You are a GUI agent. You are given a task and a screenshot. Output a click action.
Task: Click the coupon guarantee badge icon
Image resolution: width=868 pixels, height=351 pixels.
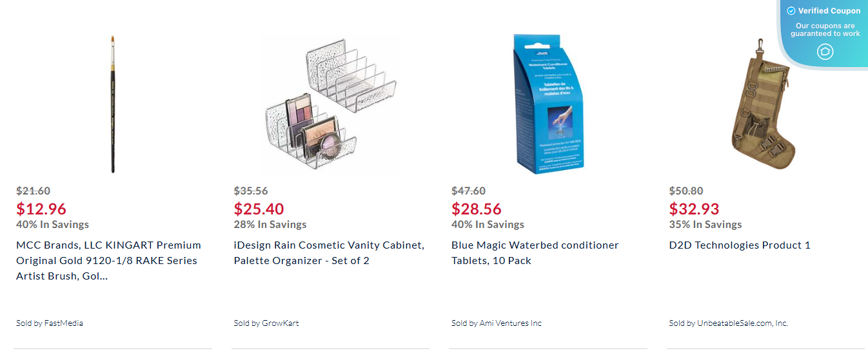coord(825,52)
